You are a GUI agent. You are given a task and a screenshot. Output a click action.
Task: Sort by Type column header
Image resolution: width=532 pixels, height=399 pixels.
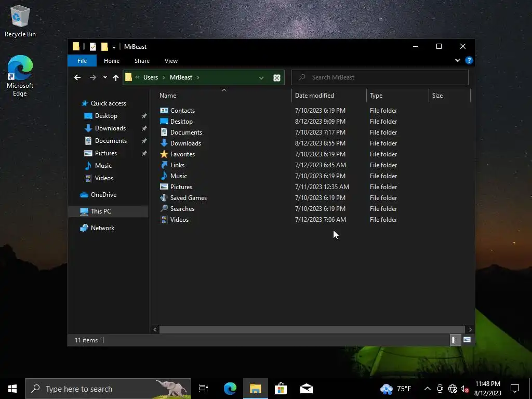[397, 96]
